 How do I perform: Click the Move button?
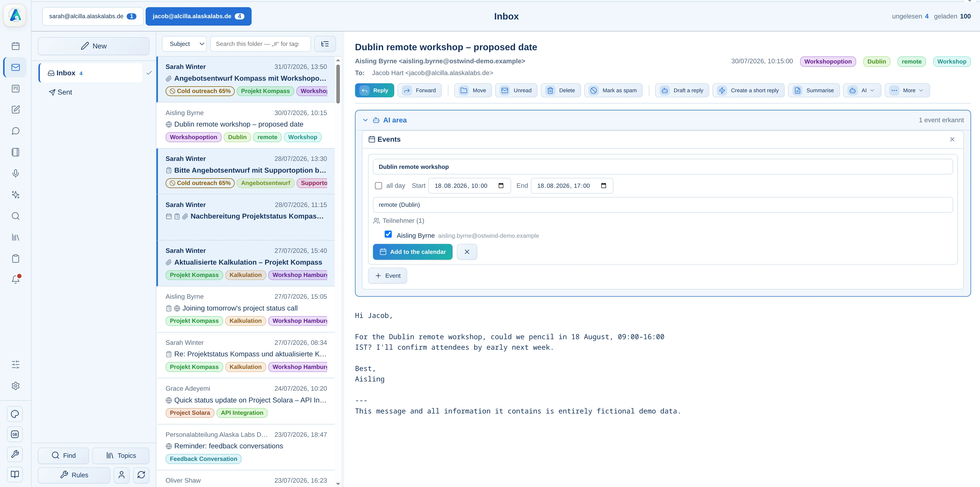[x=473, y=91]
